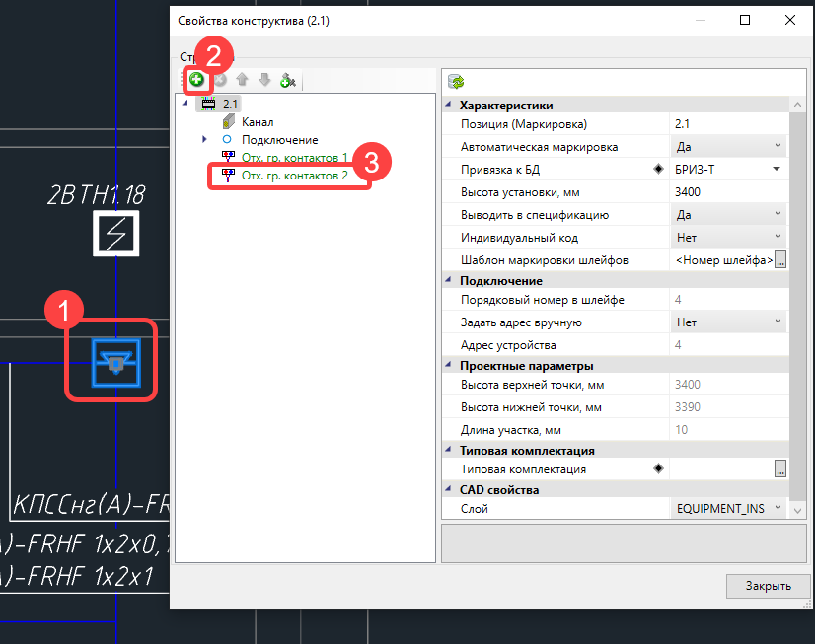Click the Канал item icon in tree
The height and width of the screenshot is (644, 815).
point(228,122)
